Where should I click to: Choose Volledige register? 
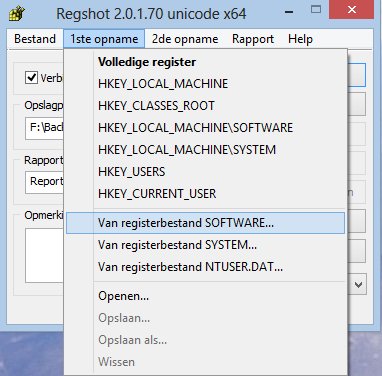click(x=205, y=62)
